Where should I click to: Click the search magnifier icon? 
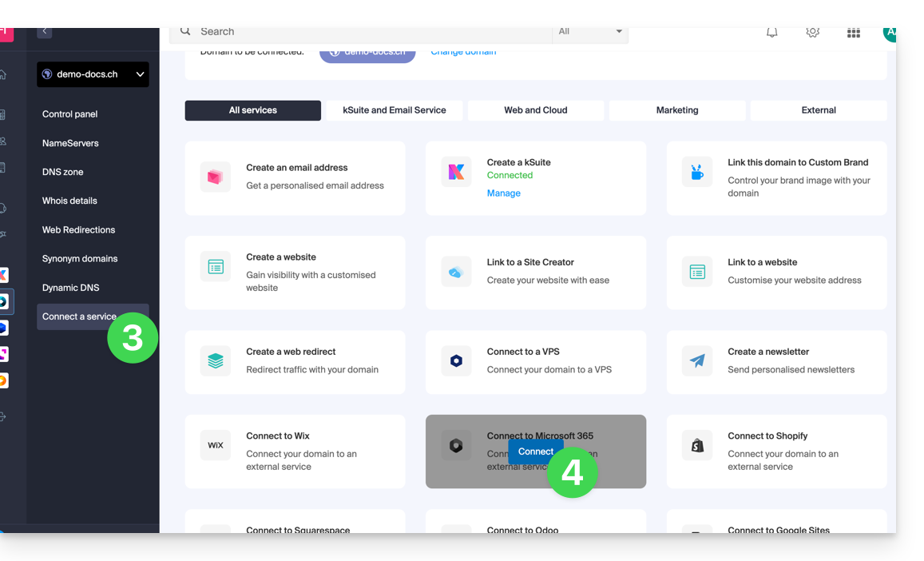185,31
